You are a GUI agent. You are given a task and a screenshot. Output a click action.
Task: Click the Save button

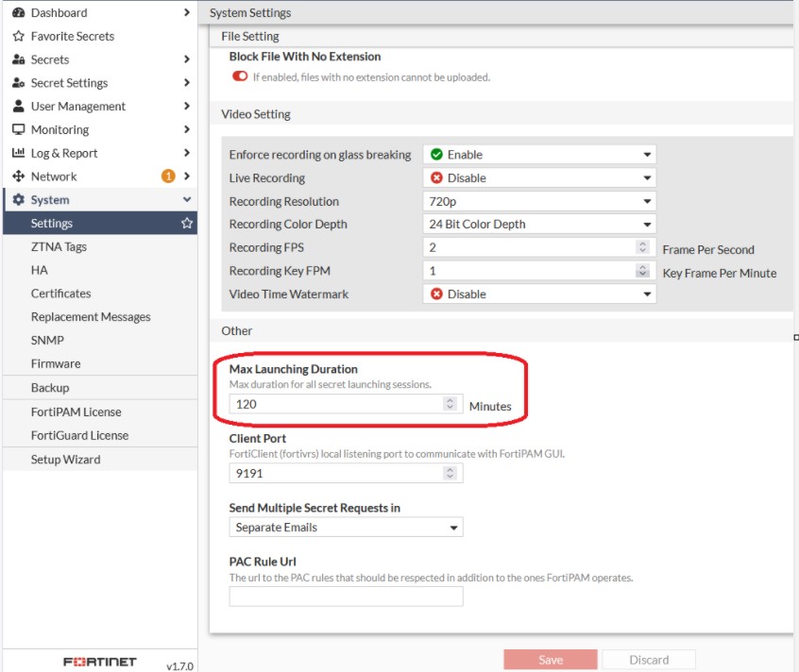pyautogui.click(x=551, y=660)
